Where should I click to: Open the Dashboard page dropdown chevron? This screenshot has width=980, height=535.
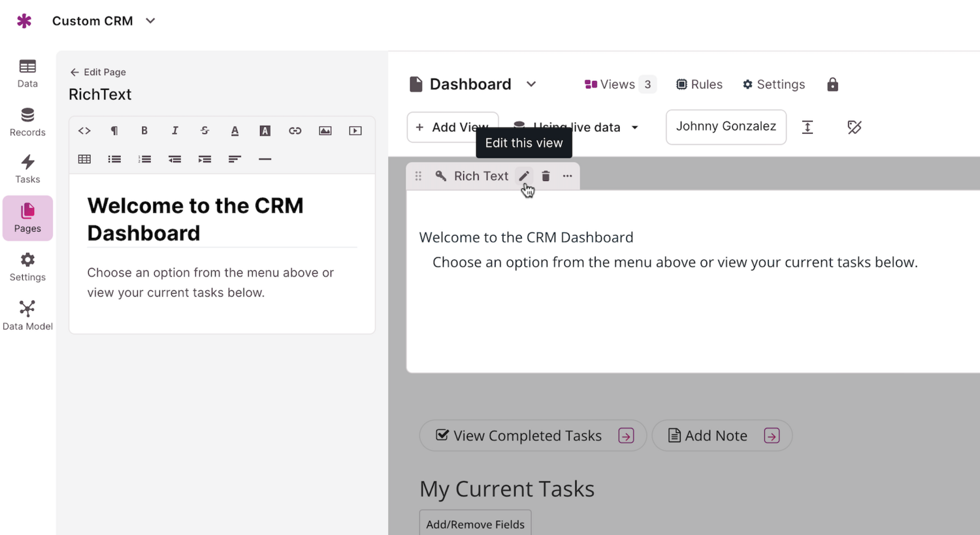[531, 84]
